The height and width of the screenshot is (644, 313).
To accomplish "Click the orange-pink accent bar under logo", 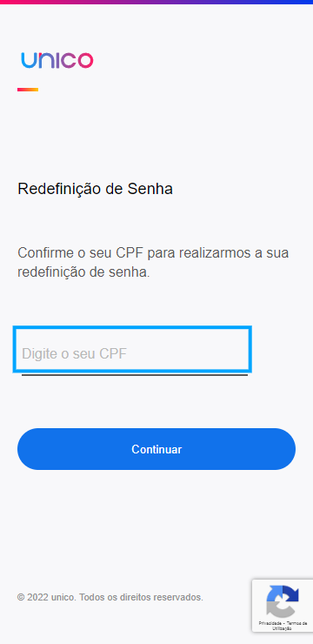I will (x=28, y=90).
